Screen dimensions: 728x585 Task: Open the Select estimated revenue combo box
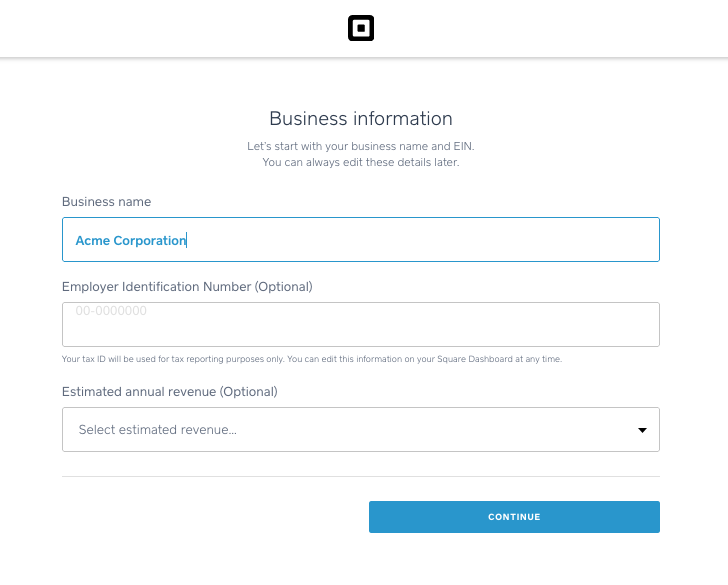360,430
